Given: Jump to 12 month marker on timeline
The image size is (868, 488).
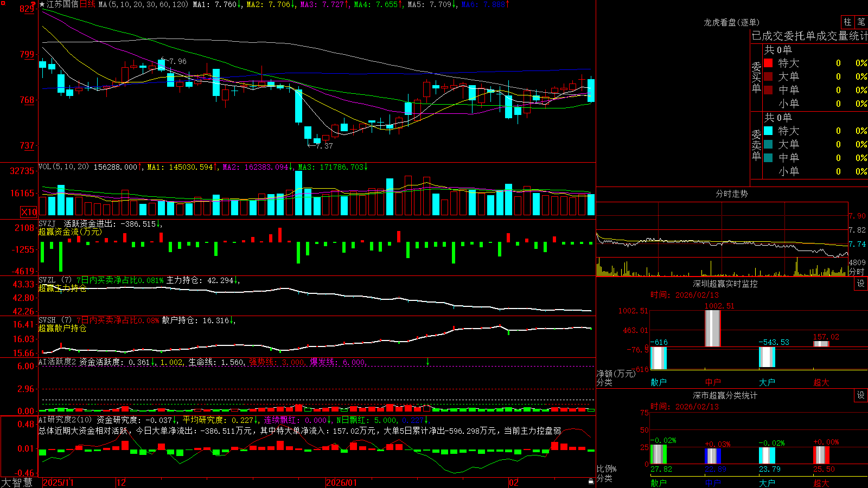Looking at the screenshot, I should click(122, 483).
